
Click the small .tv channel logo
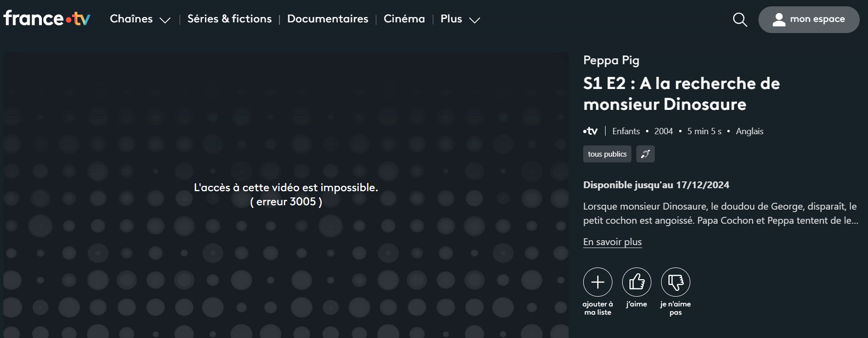click(x=591, y=131)
